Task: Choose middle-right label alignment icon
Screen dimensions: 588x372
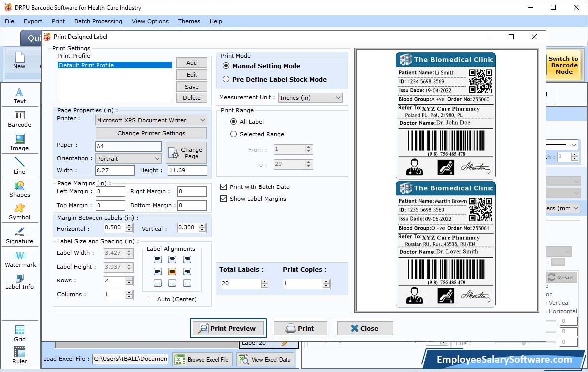Action: (x=187, y=271)
